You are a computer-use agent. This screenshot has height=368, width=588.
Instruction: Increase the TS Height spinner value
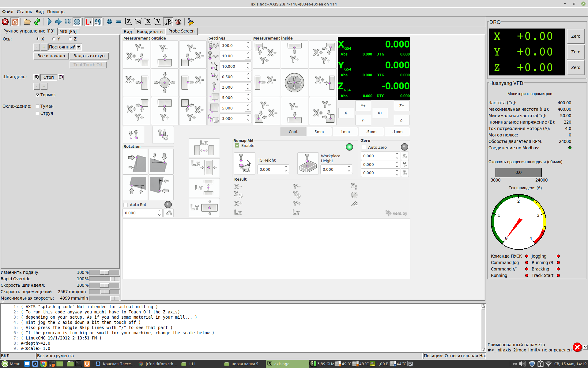286,167
